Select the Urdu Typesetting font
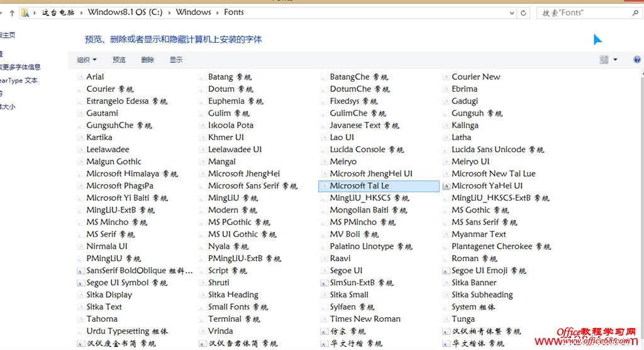644x350 pixels. pyautogui.click(x=127, y=331)
